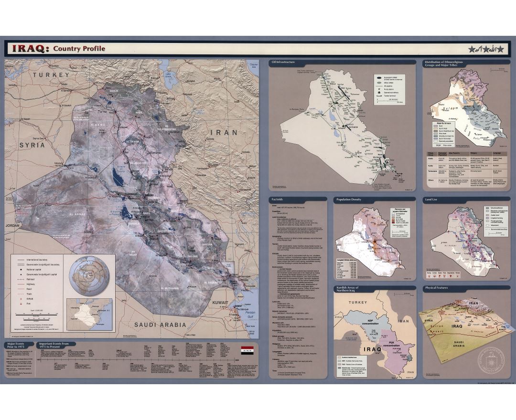Click the 'TURKEY' label on the Kurdish Areas map
Screen dimensions: 516x420
(x=358, y=302)
